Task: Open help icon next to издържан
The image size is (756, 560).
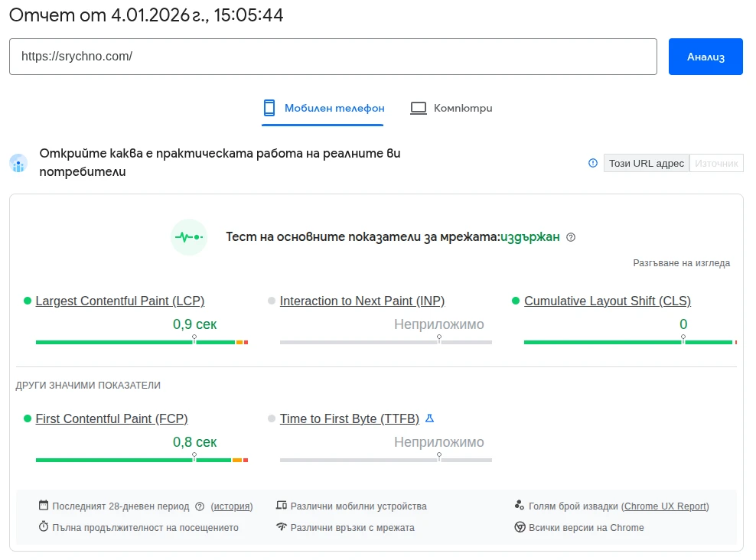Action: coord(571,237)
